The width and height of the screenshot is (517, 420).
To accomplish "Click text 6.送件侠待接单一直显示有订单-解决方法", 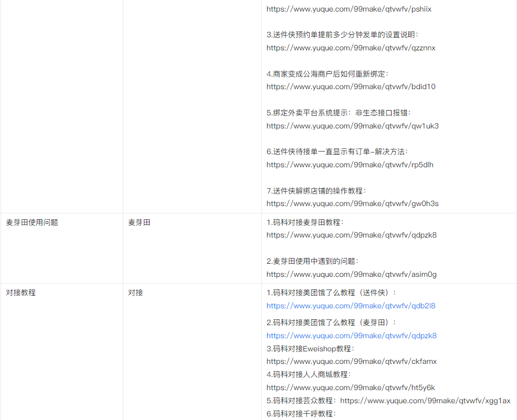I will pos(337,152).
